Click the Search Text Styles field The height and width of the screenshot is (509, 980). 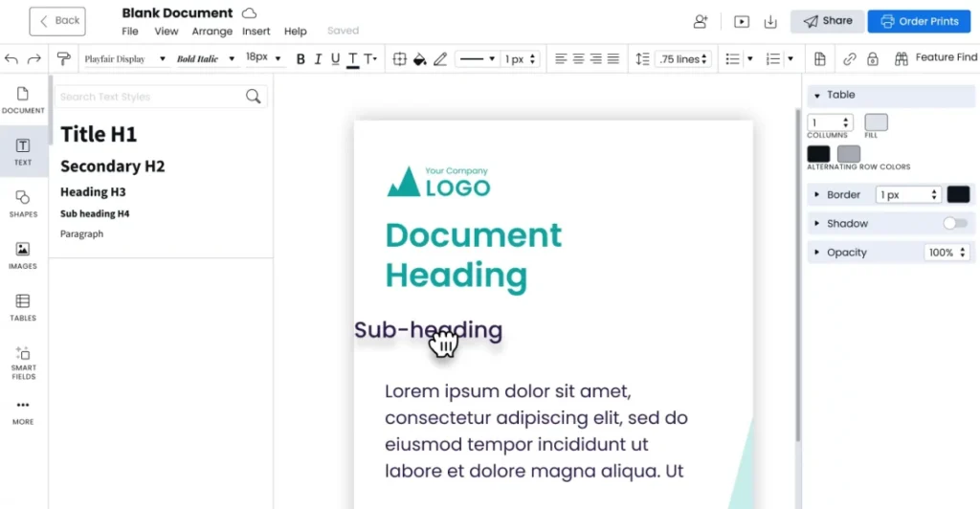161,97
